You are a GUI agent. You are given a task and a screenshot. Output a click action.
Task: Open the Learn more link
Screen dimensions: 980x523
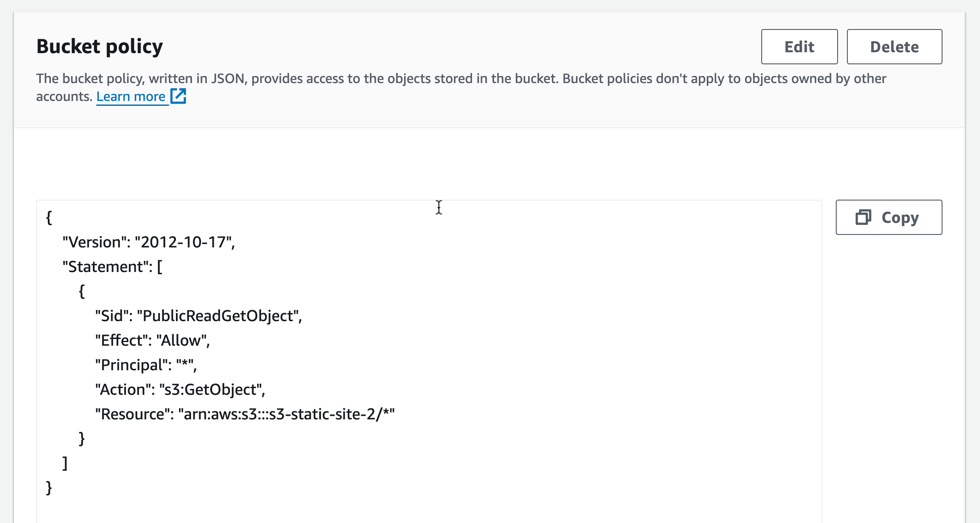pyautogui.click(x=131, y=96)
